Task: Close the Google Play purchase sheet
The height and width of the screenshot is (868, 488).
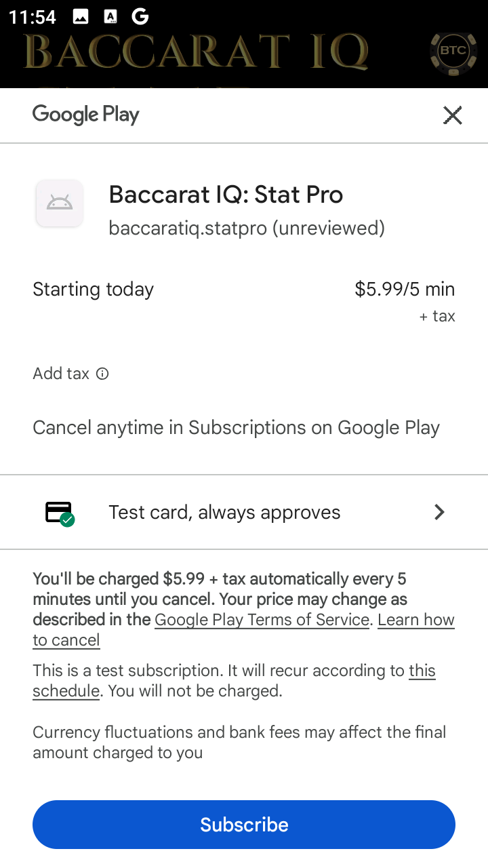Action: click(x=452, y=115)
